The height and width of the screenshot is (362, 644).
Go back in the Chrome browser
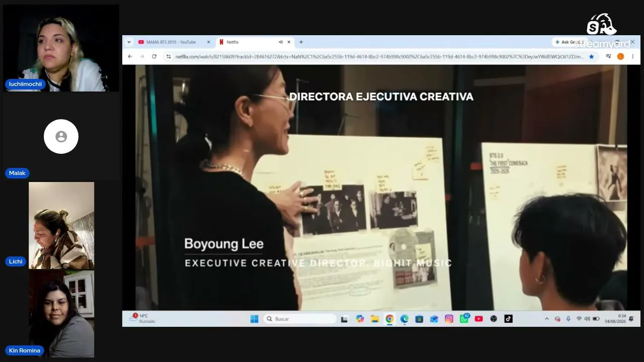(130, 57)
